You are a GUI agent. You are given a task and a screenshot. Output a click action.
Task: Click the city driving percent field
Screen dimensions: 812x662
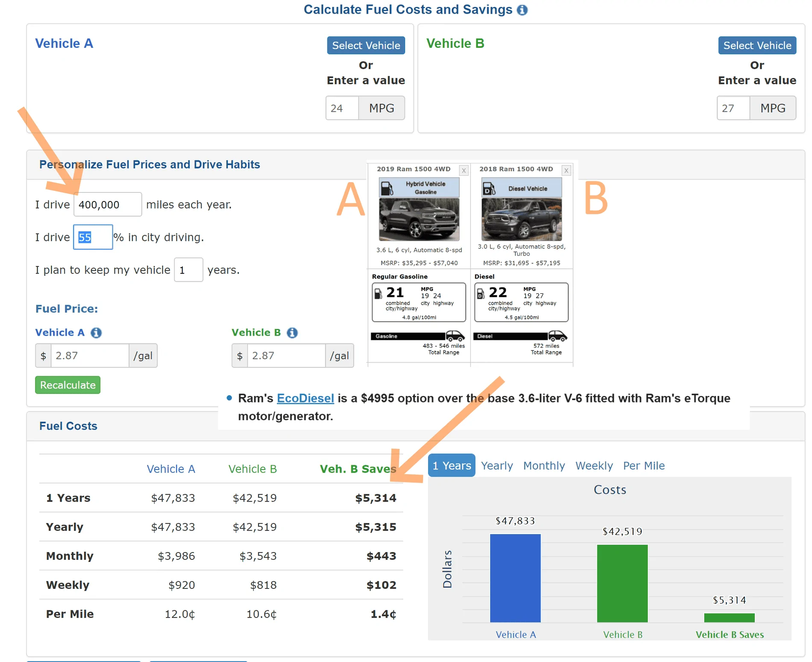pos(93,237)
